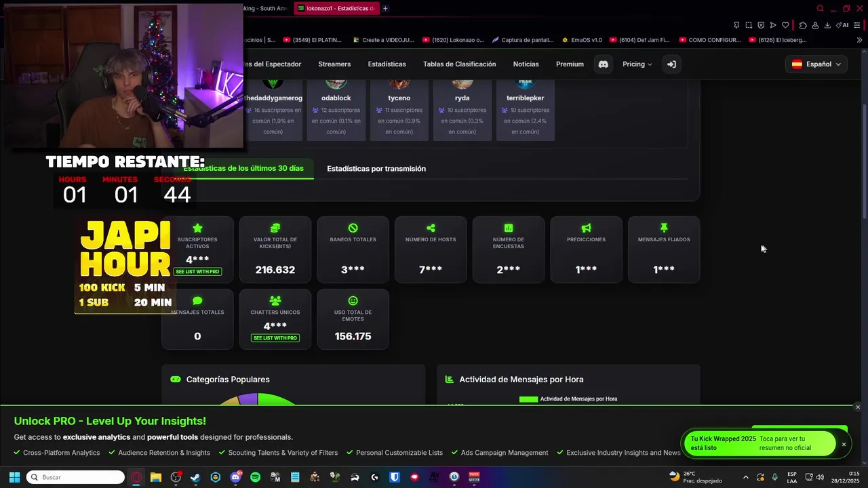The width and height of the screenshot is (868, 488).
Task: Open the EmuOS v1.0 bookmark
Action: (581, 40)
